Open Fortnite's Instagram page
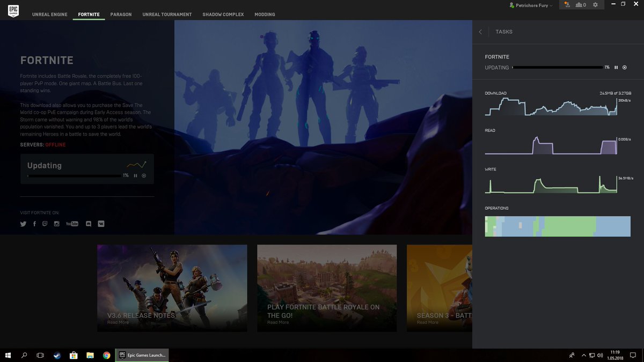This screenshot has height=362, width=644. click(56, 224)
